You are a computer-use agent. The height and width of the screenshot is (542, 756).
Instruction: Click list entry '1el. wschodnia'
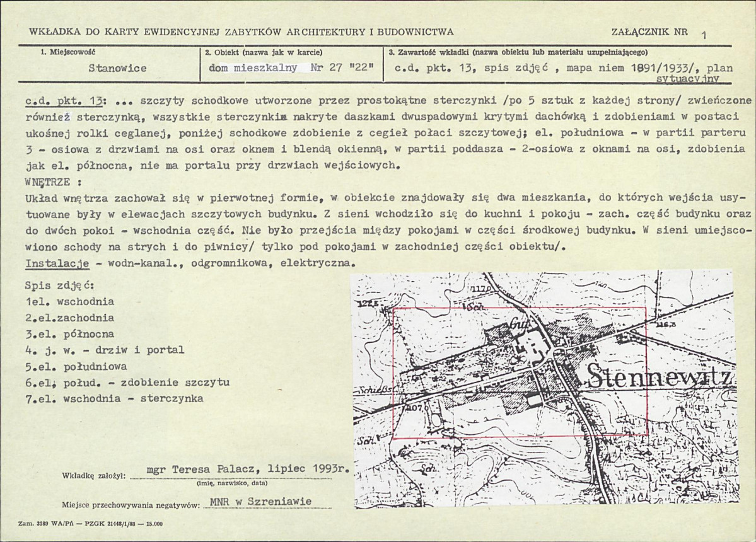point(69,302)
